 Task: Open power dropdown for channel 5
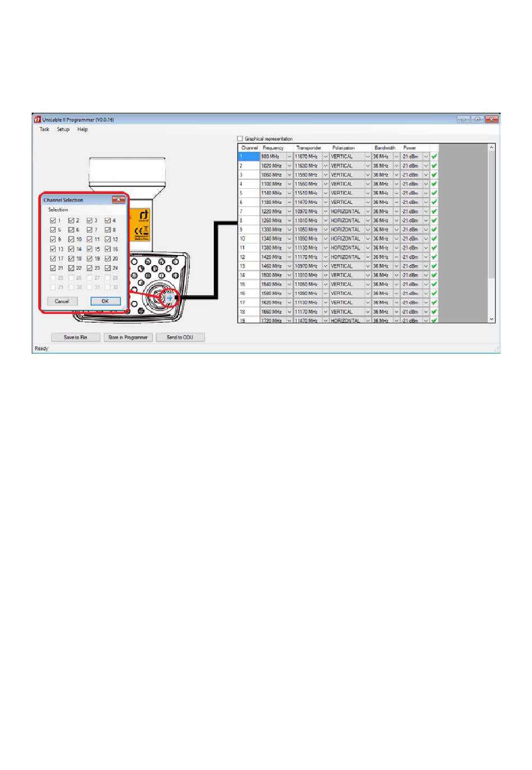pos(426,193)
